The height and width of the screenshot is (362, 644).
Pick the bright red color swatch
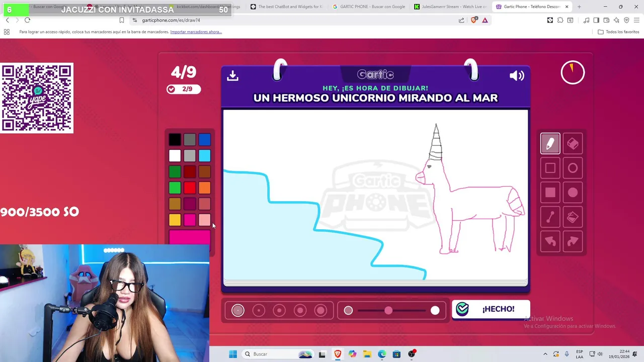click(190, 188)
